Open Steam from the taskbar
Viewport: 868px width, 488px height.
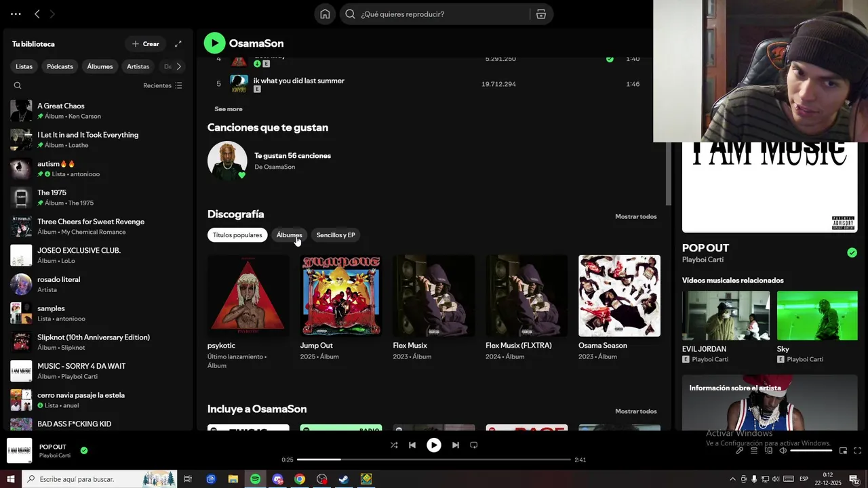[x=344, y=479]
